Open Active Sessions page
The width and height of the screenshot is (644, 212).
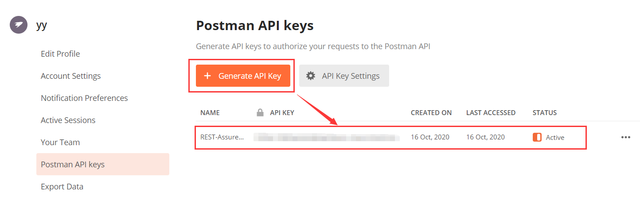pos(68,120)
